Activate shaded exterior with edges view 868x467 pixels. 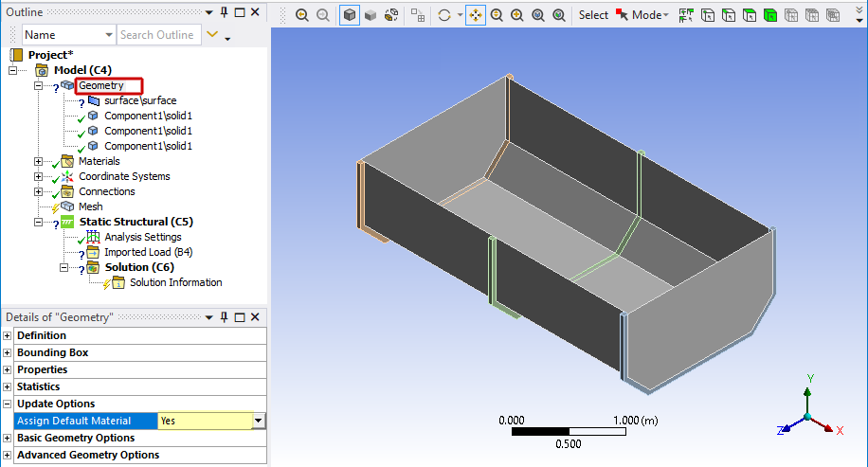(350, 15)
